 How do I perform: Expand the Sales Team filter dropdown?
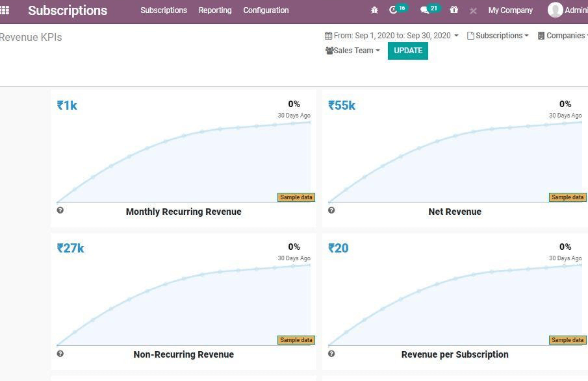(x=353, y=51)
